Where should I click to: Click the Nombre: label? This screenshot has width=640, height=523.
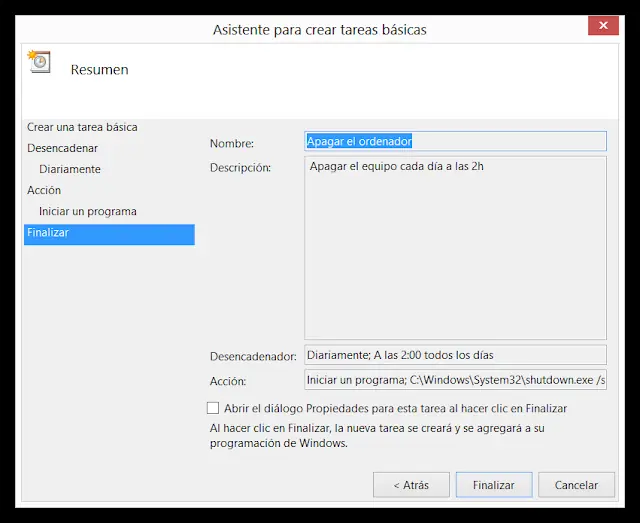(x=232, y=144)
